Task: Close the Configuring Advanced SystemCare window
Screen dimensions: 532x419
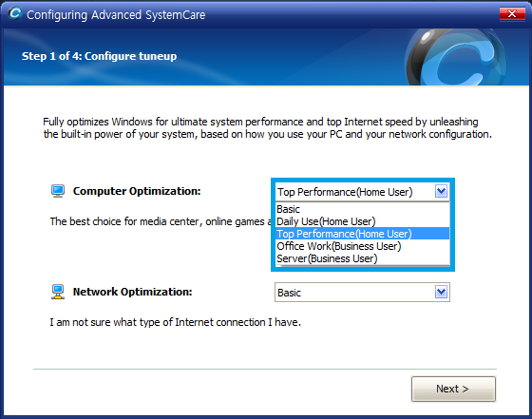Action: (512, 14)
